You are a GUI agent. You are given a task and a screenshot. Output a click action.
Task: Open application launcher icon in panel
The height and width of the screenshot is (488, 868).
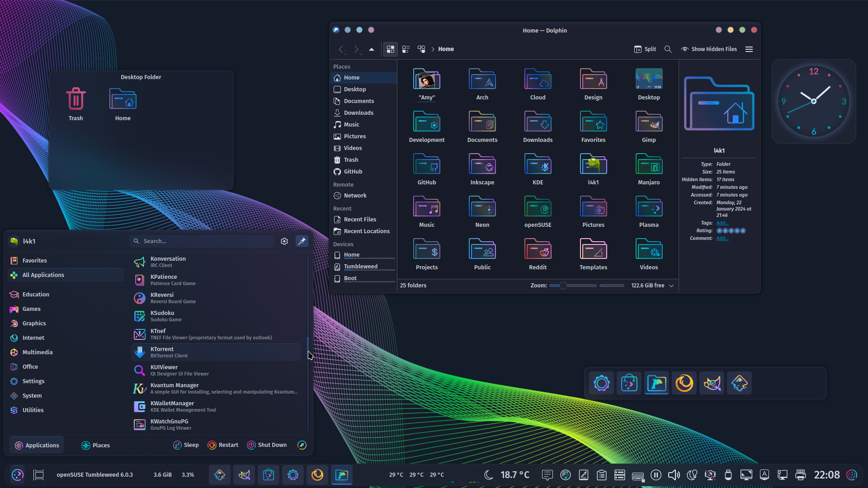point(18,475)
